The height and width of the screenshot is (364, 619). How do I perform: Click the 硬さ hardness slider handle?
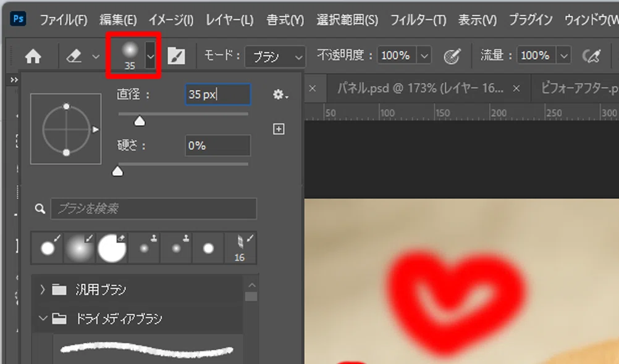(117, 172)
